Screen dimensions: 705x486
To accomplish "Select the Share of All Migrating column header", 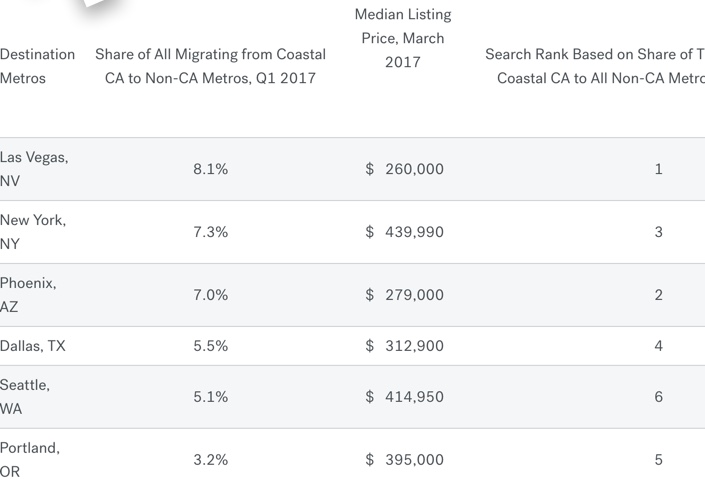I will click(x=210, y=66).
